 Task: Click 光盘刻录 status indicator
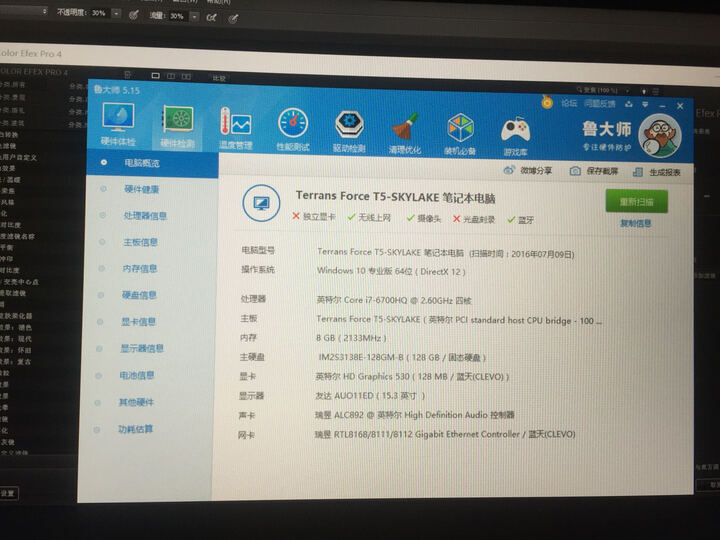pyautogui.click(x=474, y=219)
